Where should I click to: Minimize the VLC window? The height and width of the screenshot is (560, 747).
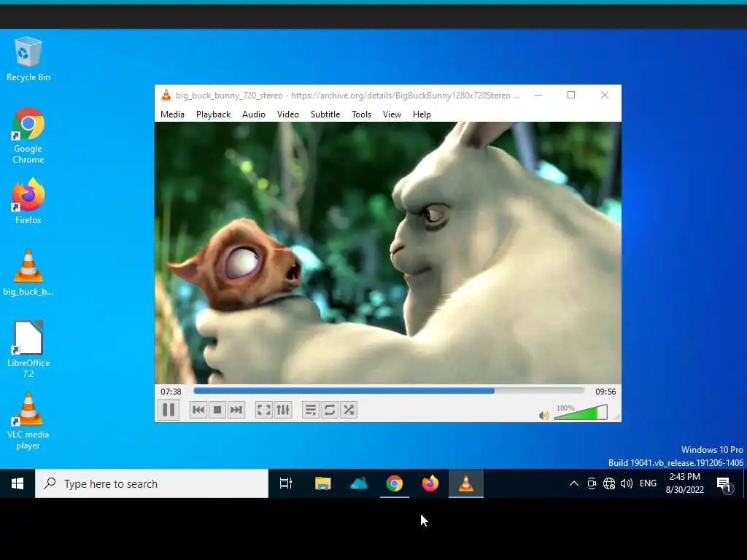[538, 96]
